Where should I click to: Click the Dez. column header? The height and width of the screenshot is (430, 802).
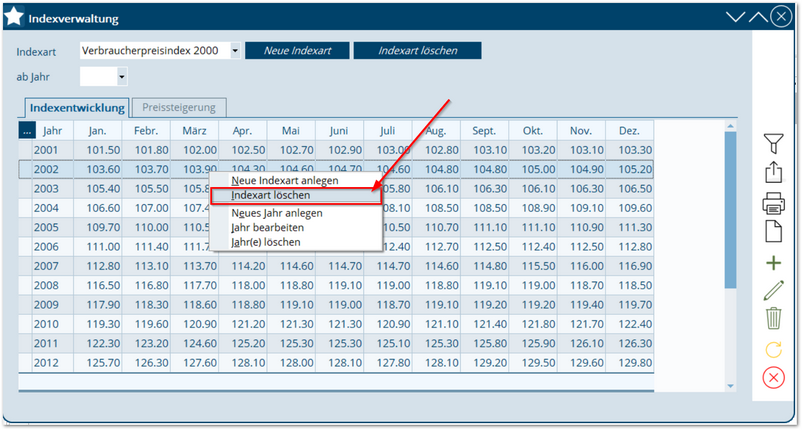tap(629, 131)
